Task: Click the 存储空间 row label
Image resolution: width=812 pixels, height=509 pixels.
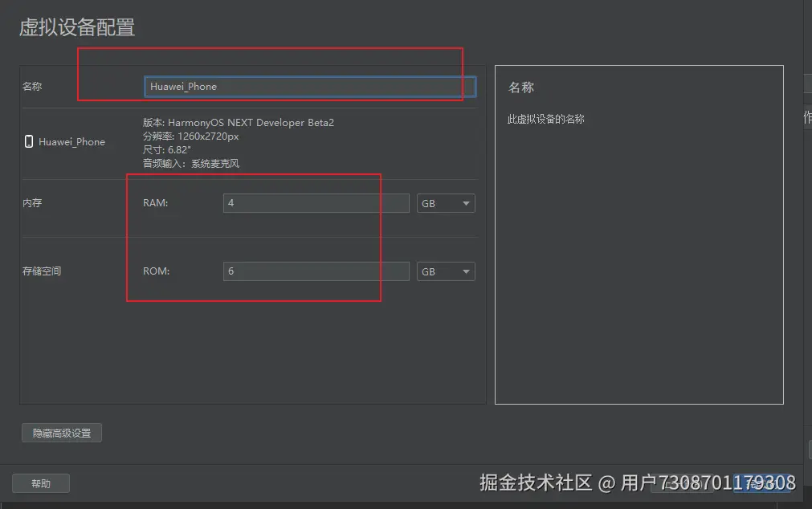Action: 42,271
